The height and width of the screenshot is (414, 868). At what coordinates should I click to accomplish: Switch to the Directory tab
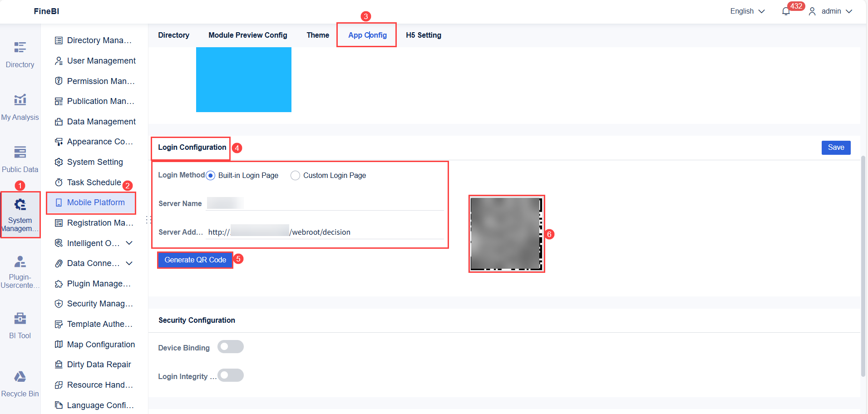click(x=173, y=35)
